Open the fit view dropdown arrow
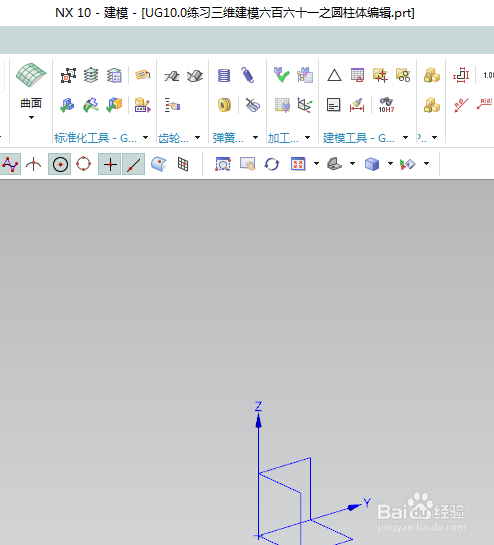This screenshot has width=494, height=545. click(x=316, y=163)
